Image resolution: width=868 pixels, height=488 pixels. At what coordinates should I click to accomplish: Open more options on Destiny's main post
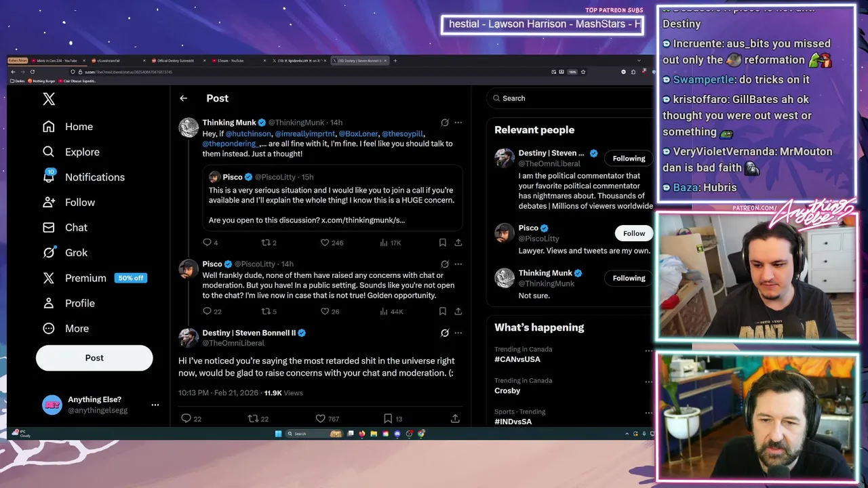tap(458, 333)
